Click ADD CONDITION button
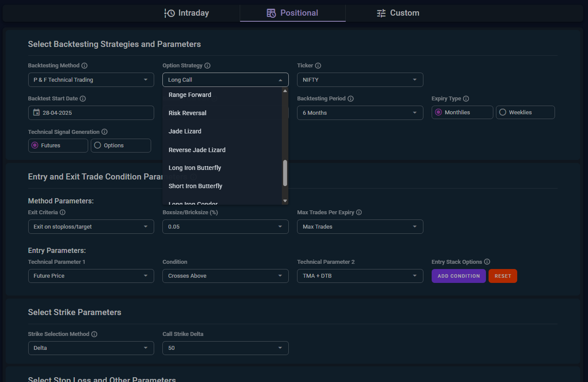Image resolution: width=588 pixels, height=382 pixels. click(459, 276)
